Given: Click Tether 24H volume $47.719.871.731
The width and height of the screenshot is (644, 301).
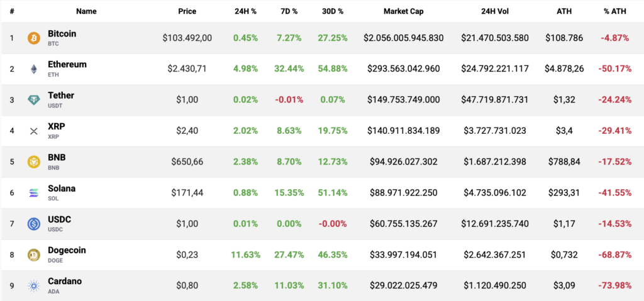Looking at the screenshot, I should point(495,100).
